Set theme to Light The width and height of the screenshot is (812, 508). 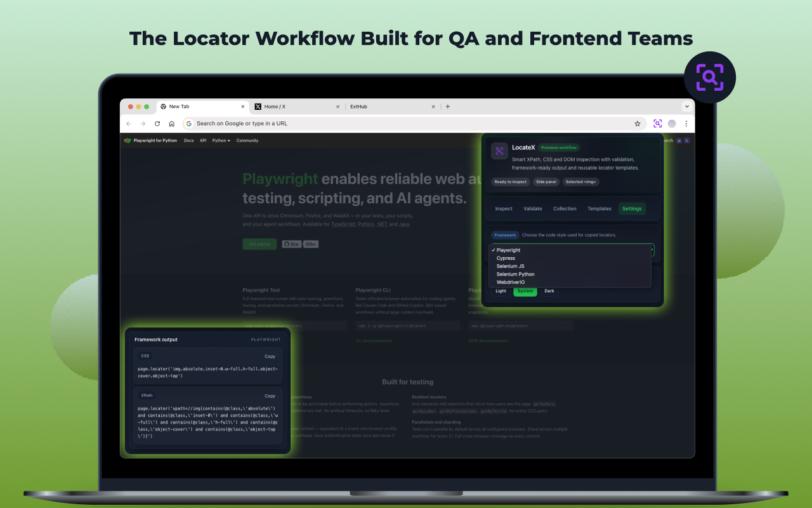(501, 291)
